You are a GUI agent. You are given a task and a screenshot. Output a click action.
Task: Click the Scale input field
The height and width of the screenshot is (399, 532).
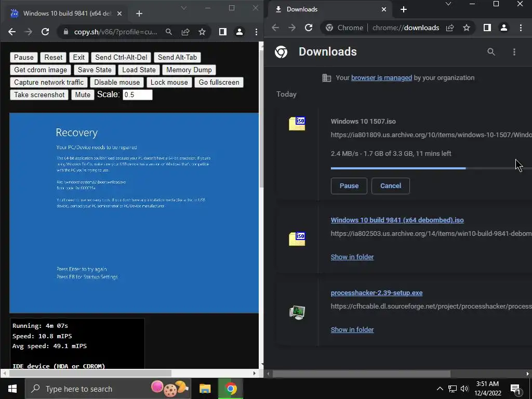click(x=137, y=95)
